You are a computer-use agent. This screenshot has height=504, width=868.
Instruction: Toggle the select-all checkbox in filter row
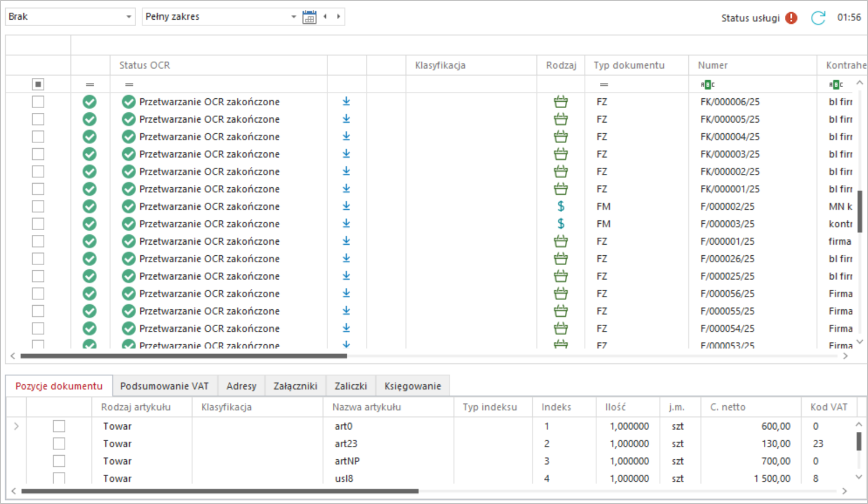click(x=38, y=85)
